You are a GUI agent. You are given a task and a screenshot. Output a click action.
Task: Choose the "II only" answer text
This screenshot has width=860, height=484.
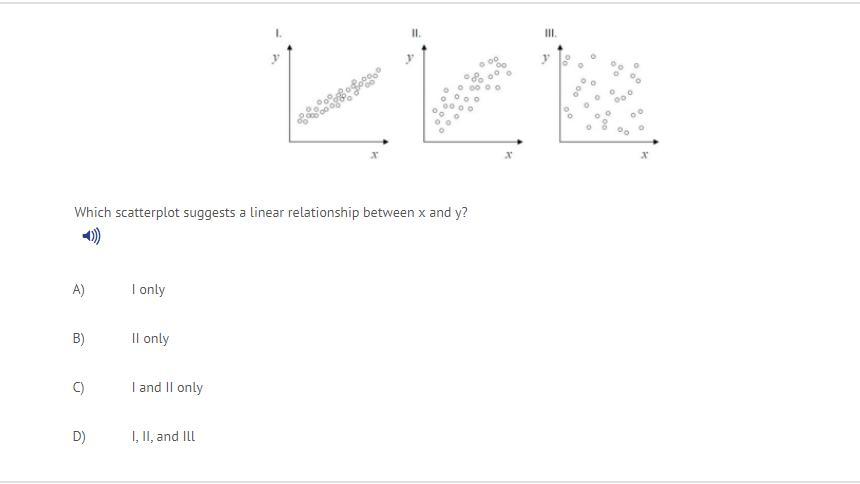[150, 338]
